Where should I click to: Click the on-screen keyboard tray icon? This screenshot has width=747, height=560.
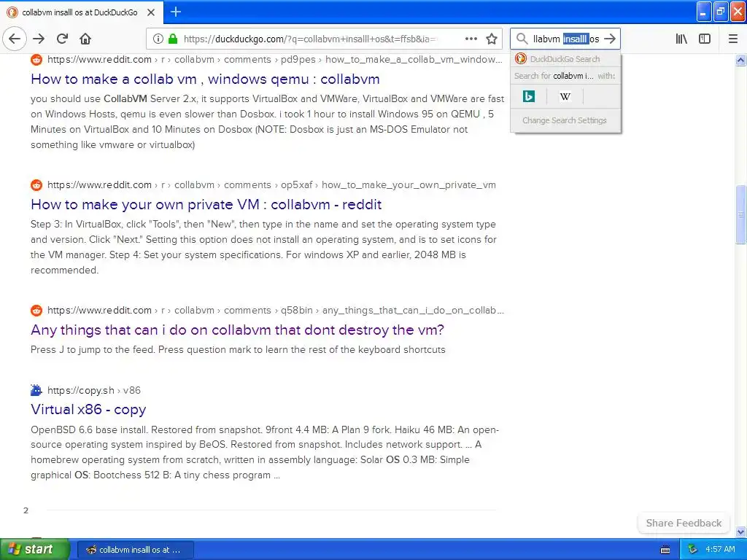click(x=665, y=550)
